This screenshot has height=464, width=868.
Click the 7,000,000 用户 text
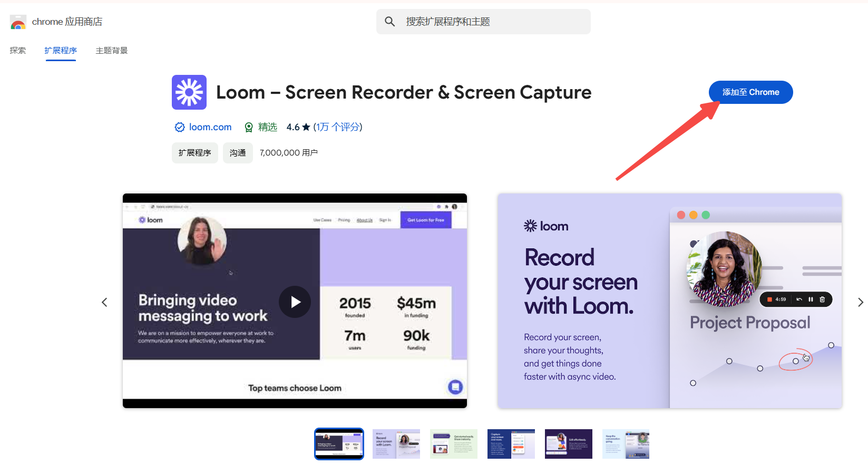click(x=289, y=153)
